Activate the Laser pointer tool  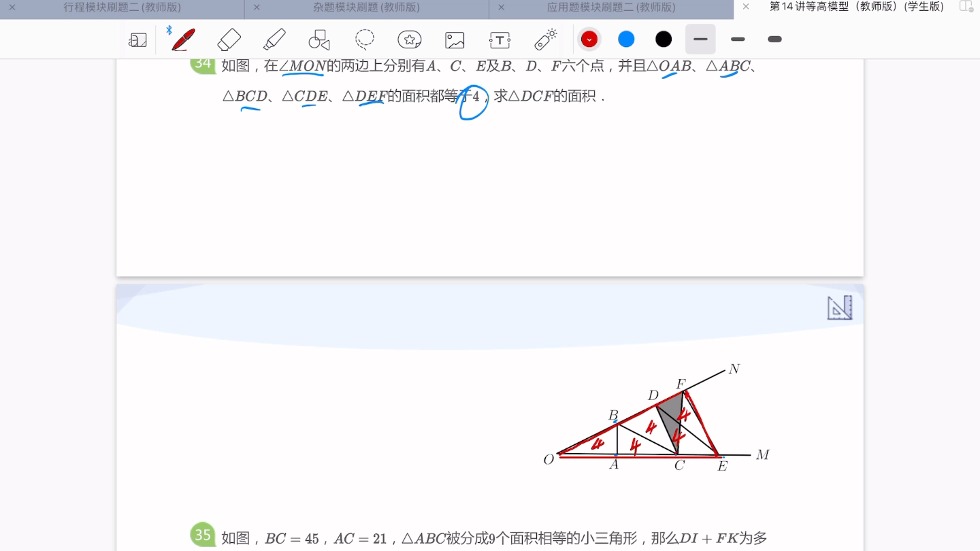545,39
